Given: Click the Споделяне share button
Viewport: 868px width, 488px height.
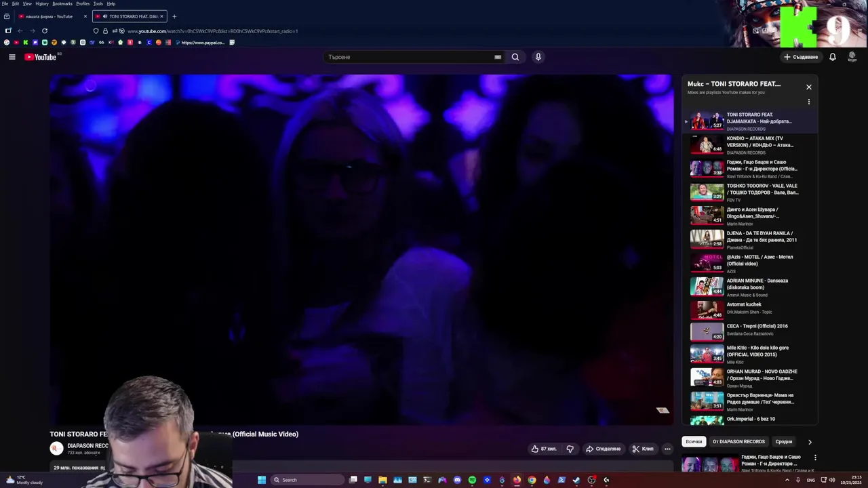Looking at the screenshot, I should (603, 449).
